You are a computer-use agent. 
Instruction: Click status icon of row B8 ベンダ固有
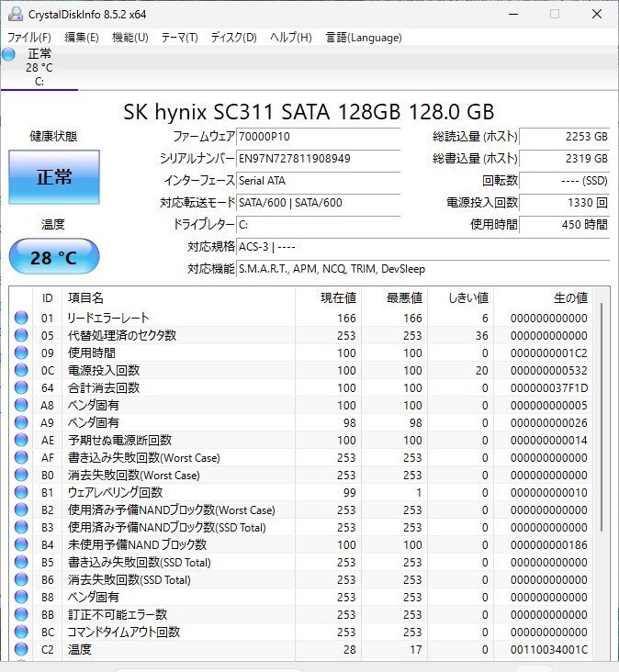coord(21,597)
